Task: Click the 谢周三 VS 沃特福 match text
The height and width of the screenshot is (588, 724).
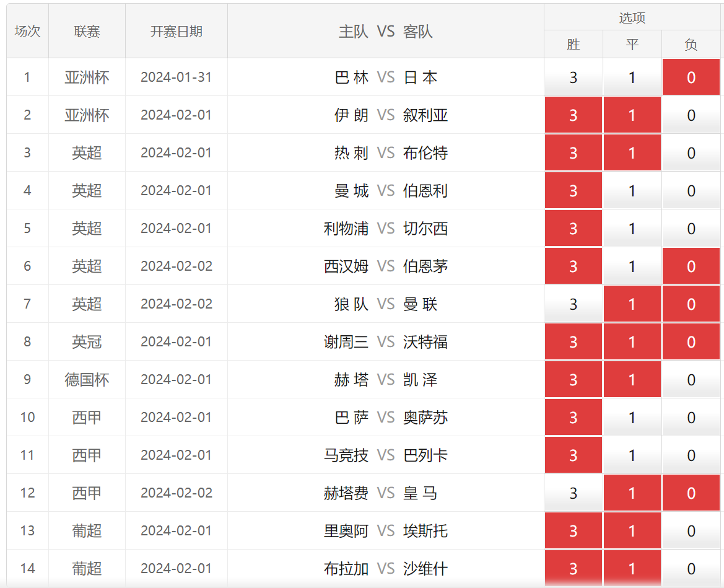Action: 386,342
